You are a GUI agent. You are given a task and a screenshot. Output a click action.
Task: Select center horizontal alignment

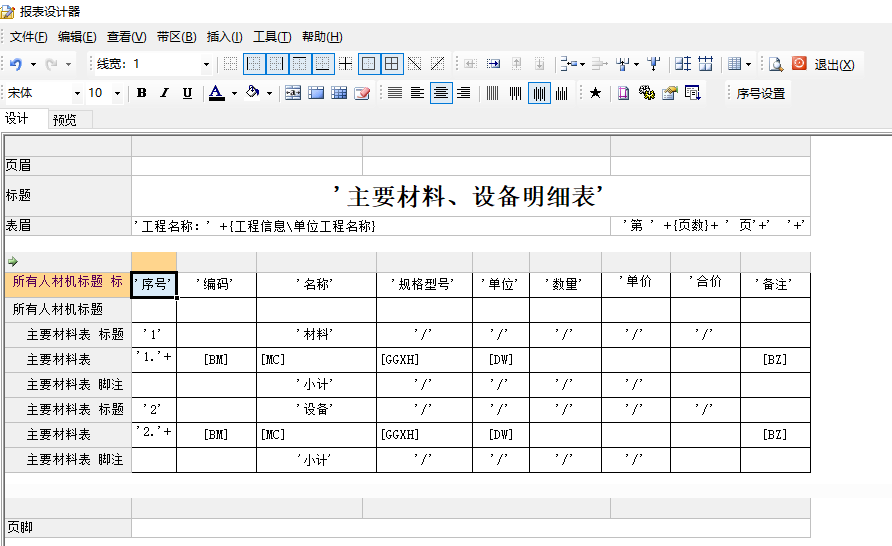point(441,93)
